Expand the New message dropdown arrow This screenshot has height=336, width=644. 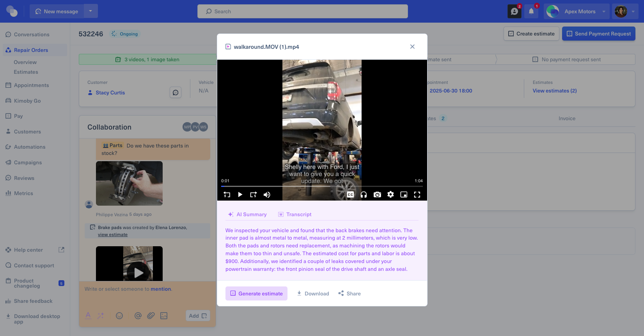[90, 11]
